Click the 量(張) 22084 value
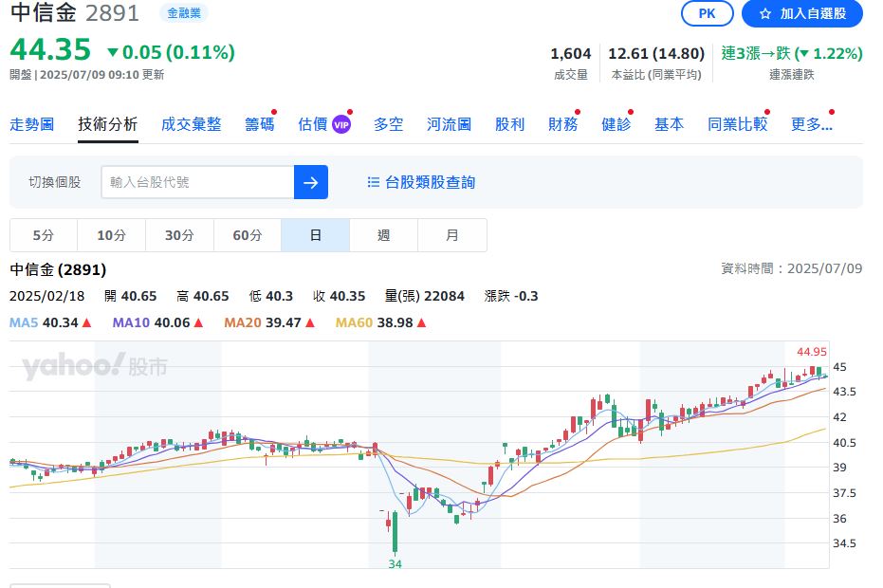The height and width of the screenshot is (588, 883). pos(425,296)
